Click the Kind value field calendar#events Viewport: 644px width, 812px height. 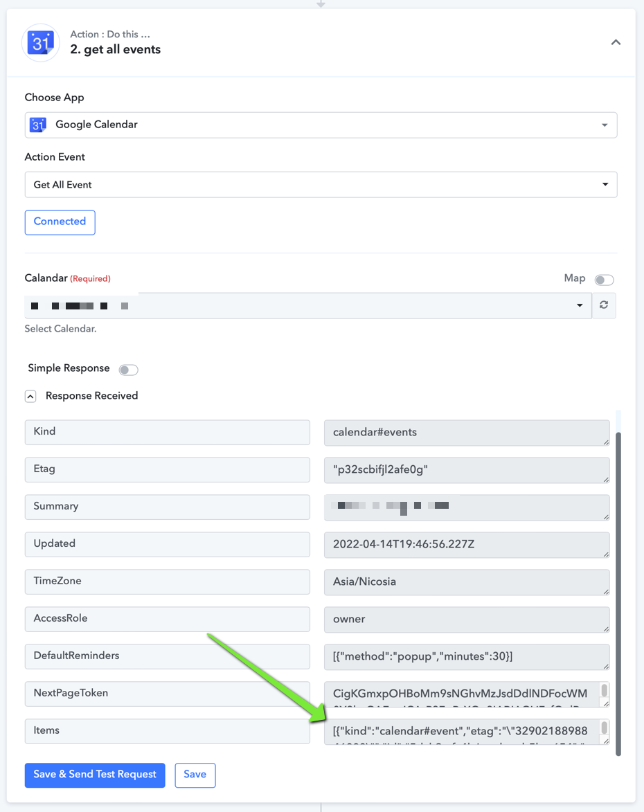coord(467,433)
